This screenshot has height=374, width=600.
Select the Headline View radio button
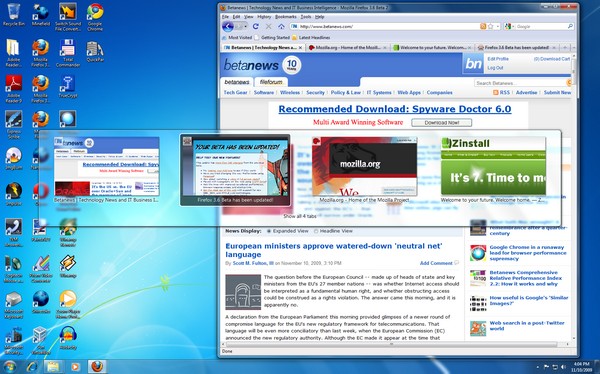point(316,231)
